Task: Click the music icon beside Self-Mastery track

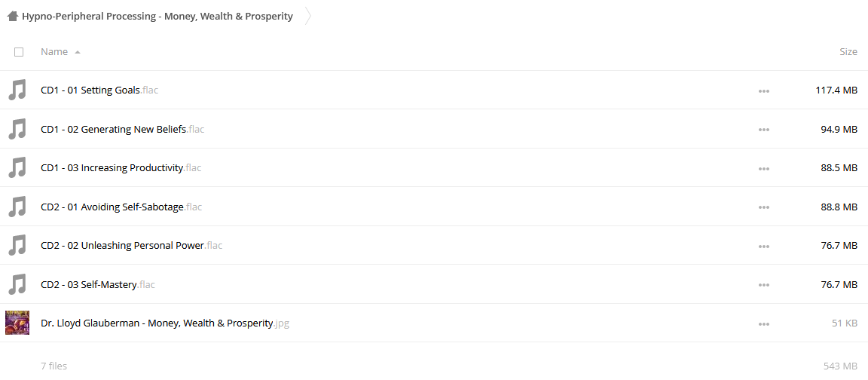Action: [17, 284]
